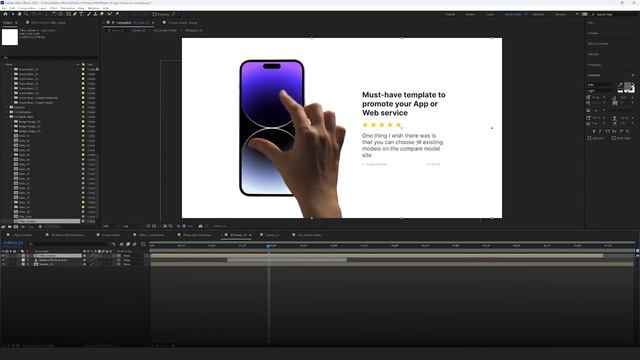
Task: Click Wallpaper_01 in the composition breadcrumb
Action: [193, 30]
